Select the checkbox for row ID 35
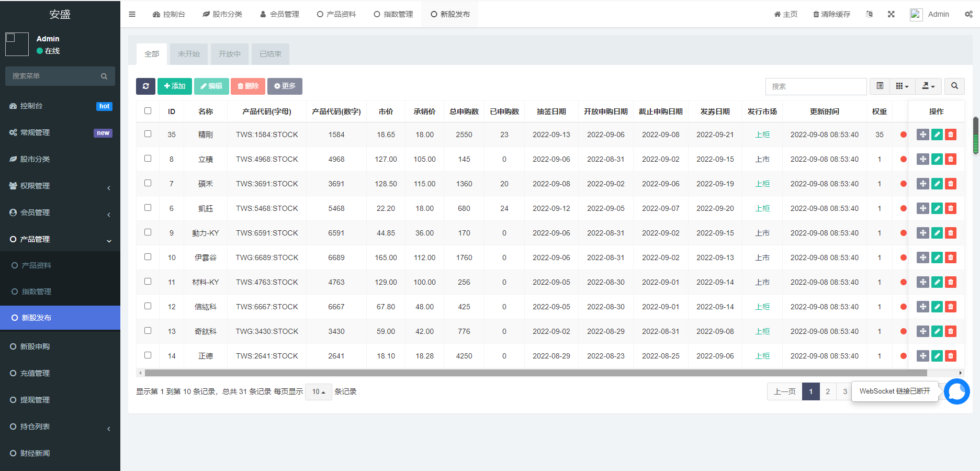 (x=148, y=134)
